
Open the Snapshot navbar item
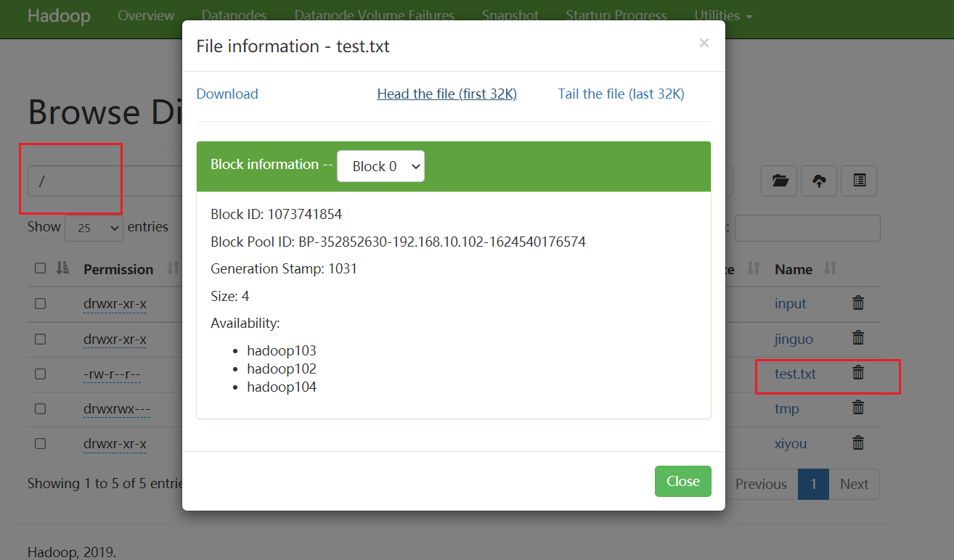(x=510, y=16)
